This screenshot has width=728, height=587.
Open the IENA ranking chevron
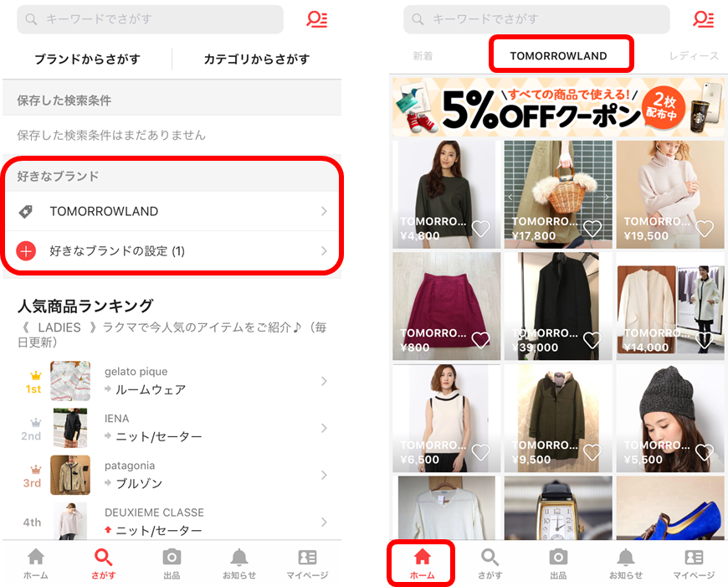[324, 428]
